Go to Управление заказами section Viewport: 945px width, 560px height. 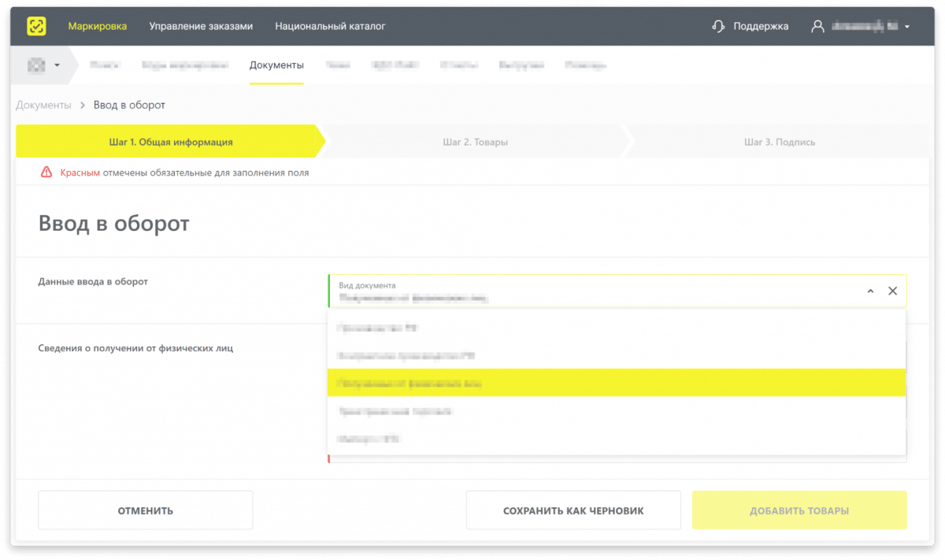(x=201, y=26)
